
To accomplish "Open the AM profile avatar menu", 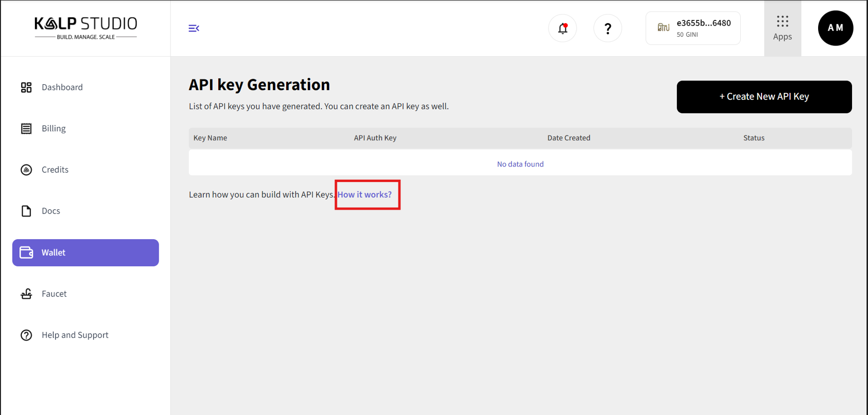I will [835, 28].
